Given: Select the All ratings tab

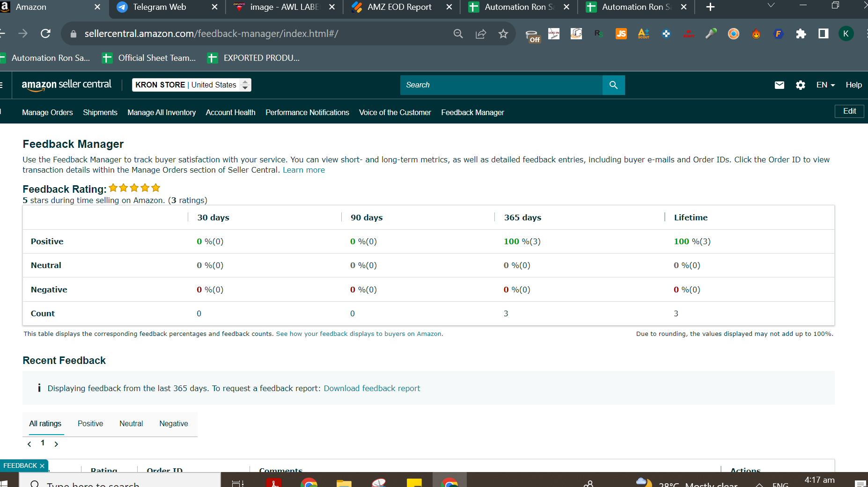Looking at the screenshot, I should click(x=45, y=423).
